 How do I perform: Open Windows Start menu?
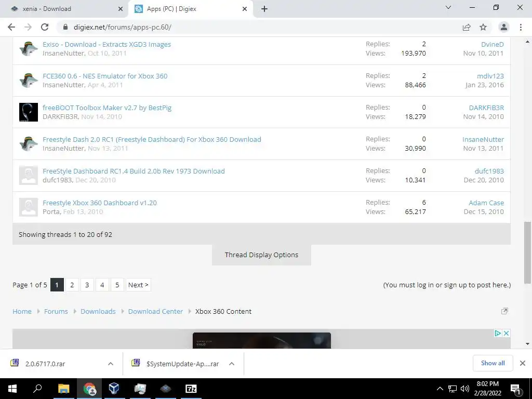pyautogui.click(x=12, y=389)
